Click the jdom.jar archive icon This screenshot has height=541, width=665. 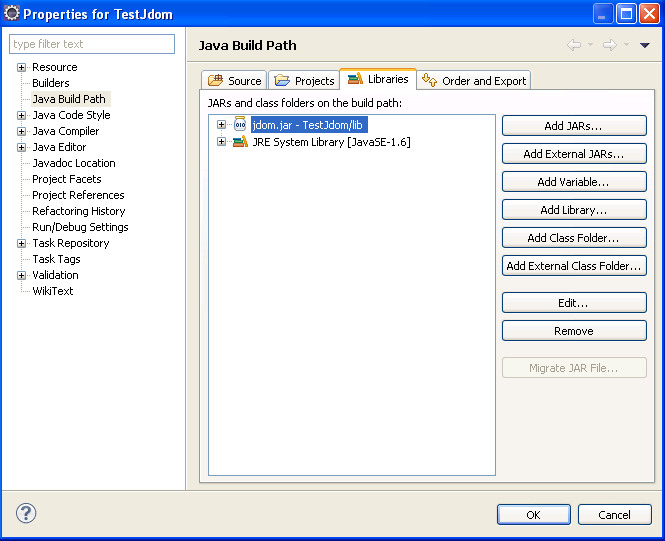240,124
